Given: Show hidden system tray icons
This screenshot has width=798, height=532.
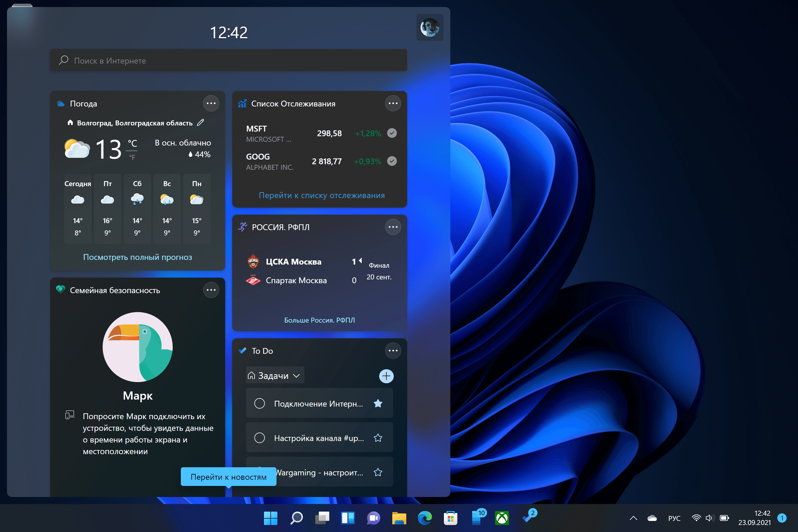Looking at the screenshot, I should coord(633,518).
